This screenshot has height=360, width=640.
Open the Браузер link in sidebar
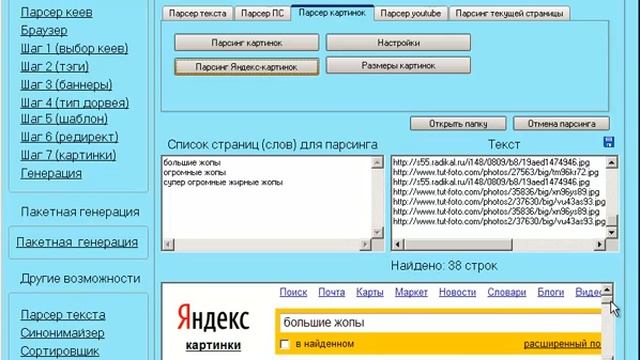click(x=44, y=30)
